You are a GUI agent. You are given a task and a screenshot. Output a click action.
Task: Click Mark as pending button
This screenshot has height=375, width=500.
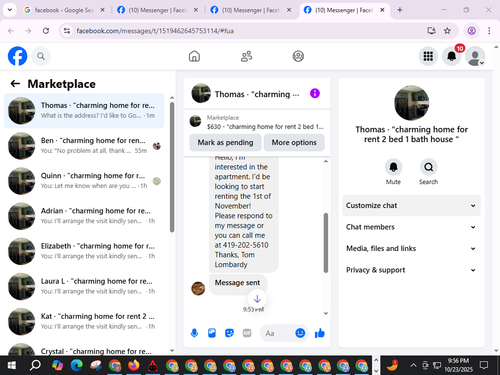(x=225, y=143)
